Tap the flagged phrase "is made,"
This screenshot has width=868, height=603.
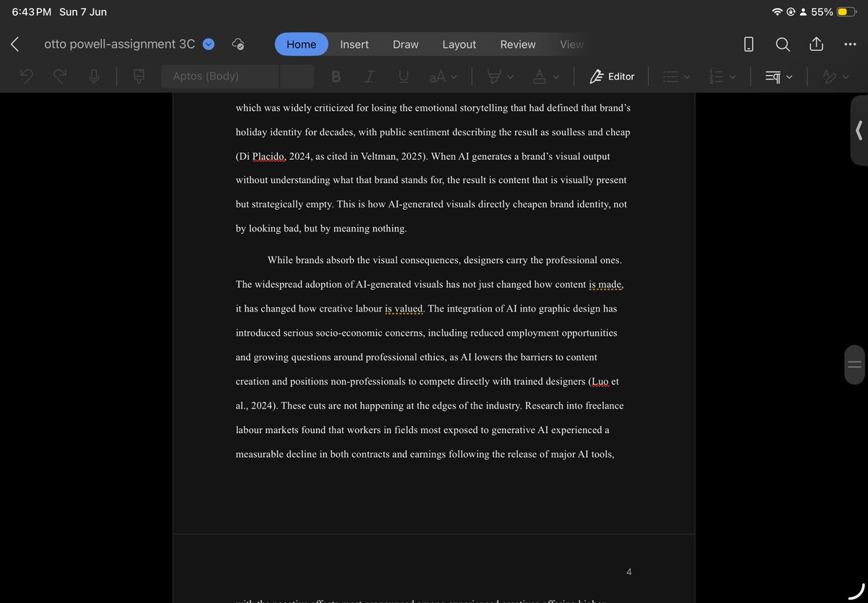606,284
